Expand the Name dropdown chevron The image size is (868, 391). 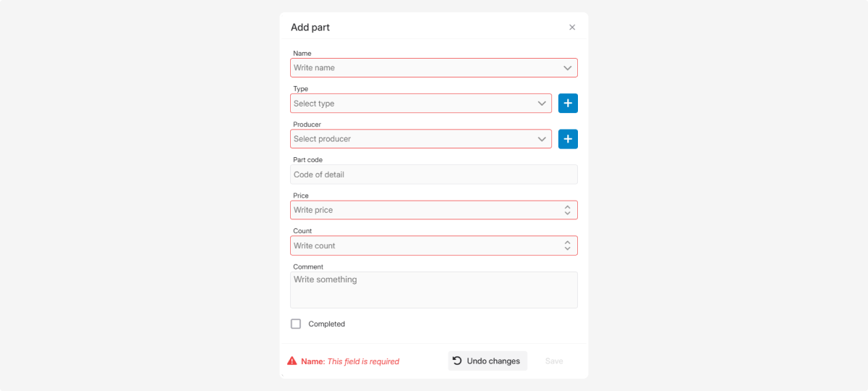click(568, 68)
